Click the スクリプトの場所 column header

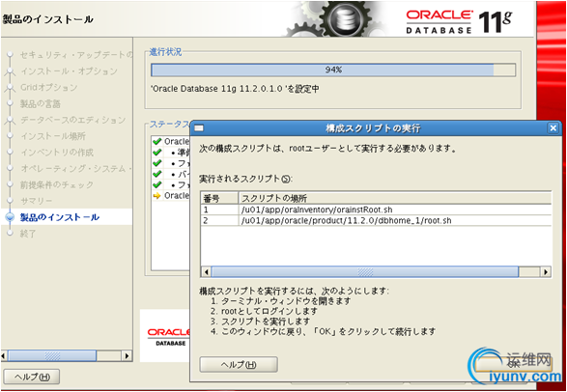pyautogui.click(x=395, y=198)
